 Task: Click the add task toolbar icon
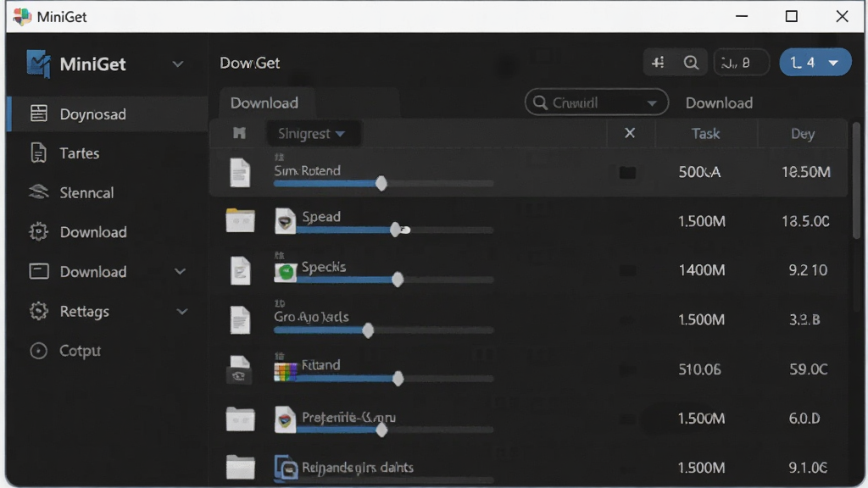[658, 63]
